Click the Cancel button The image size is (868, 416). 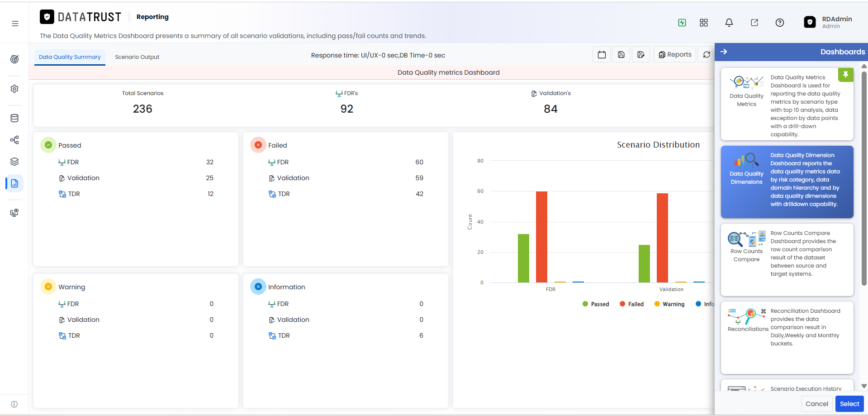tap(817, 404)
